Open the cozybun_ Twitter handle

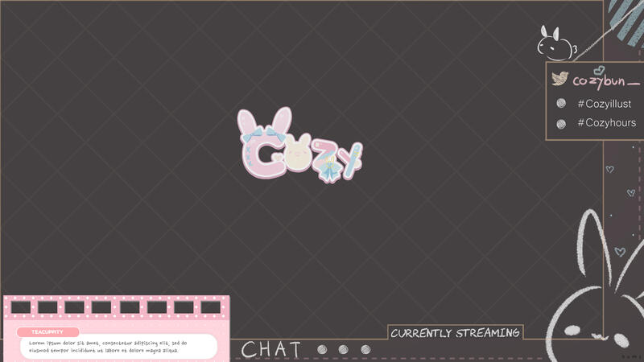pyautogui.click(x=605, y=81)
